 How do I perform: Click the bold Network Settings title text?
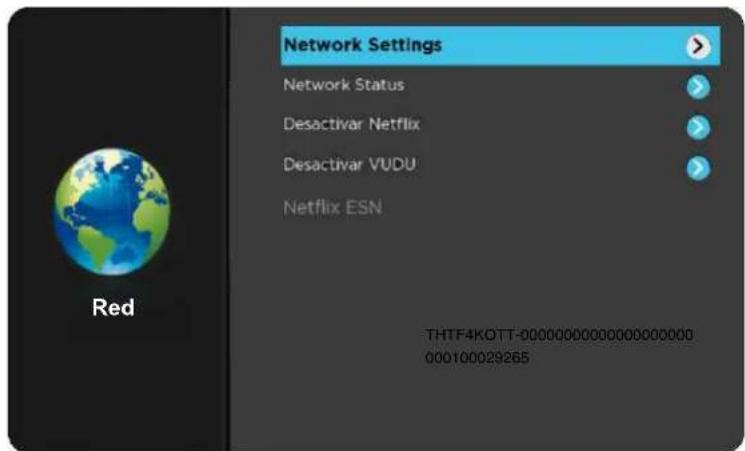click(x=362, y=46)
